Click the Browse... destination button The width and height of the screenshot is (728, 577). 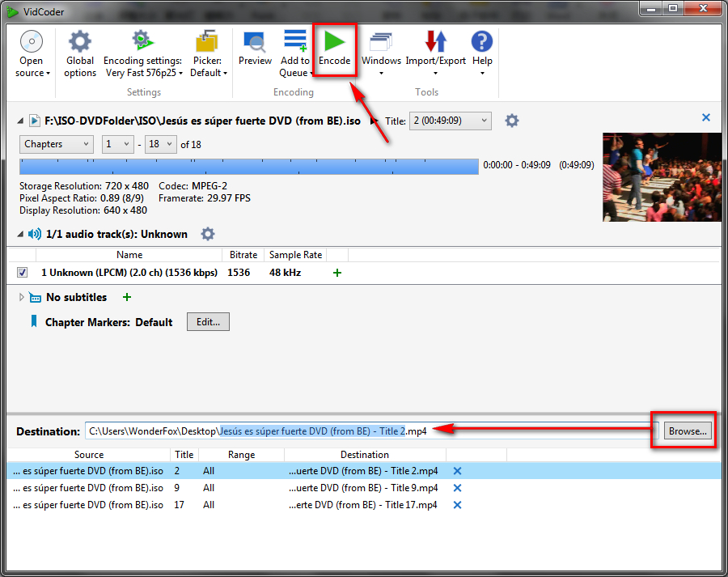(x=687, y=431)
